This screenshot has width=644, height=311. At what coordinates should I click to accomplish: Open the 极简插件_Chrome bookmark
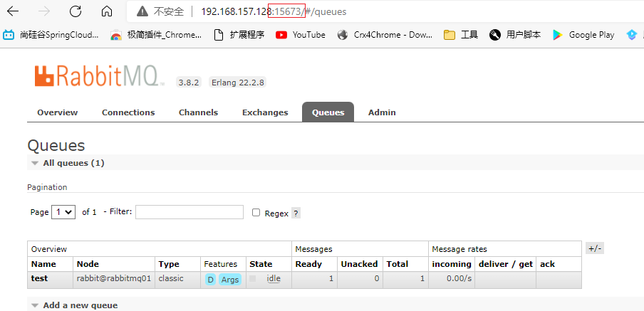(x=156, y=35)
